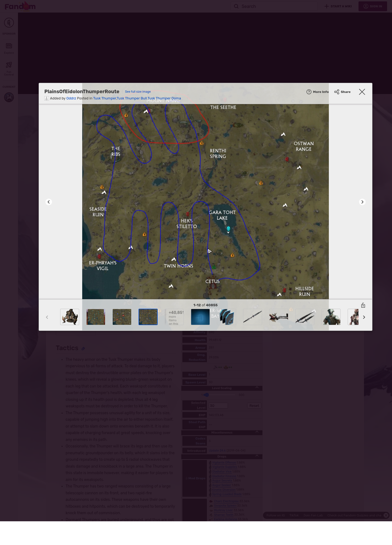This screenshot has height=545, width=392.
Task: Click the plus icon for Start a Wiki
Action: (x=327, y=6)
